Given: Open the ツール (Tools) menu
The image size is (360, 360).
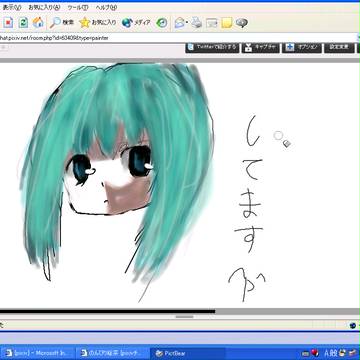Looking at the screenshot, I should coord(78,7).
